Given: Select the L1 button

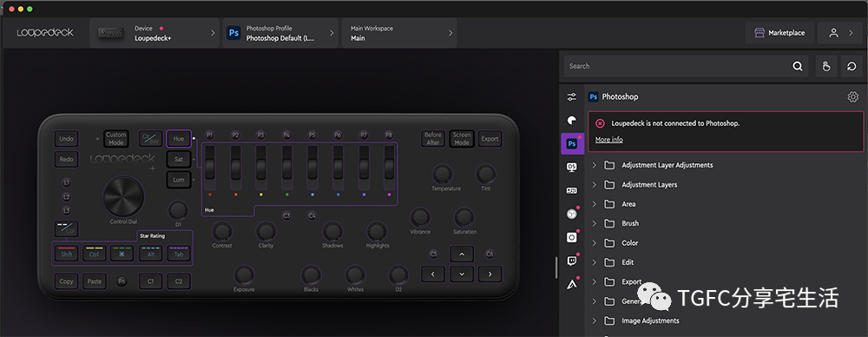Looking at the screenshot, I should (x=67, y=182).
